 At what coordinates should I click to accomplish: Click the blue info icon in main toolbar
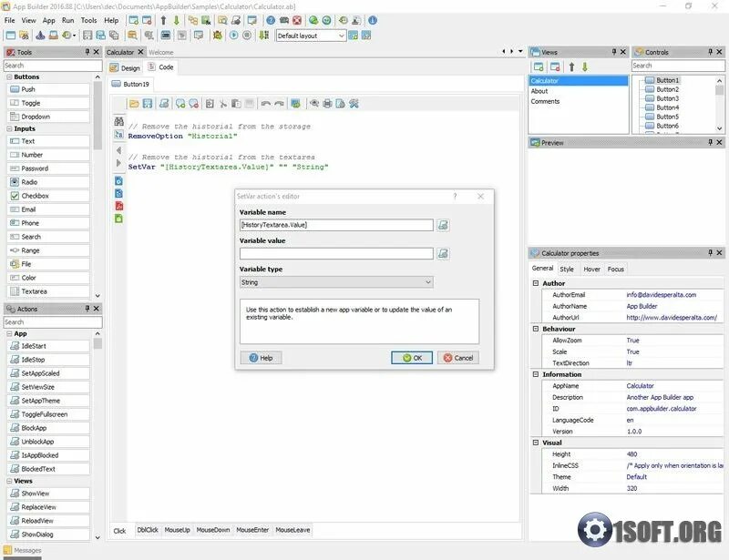(373, 20)
